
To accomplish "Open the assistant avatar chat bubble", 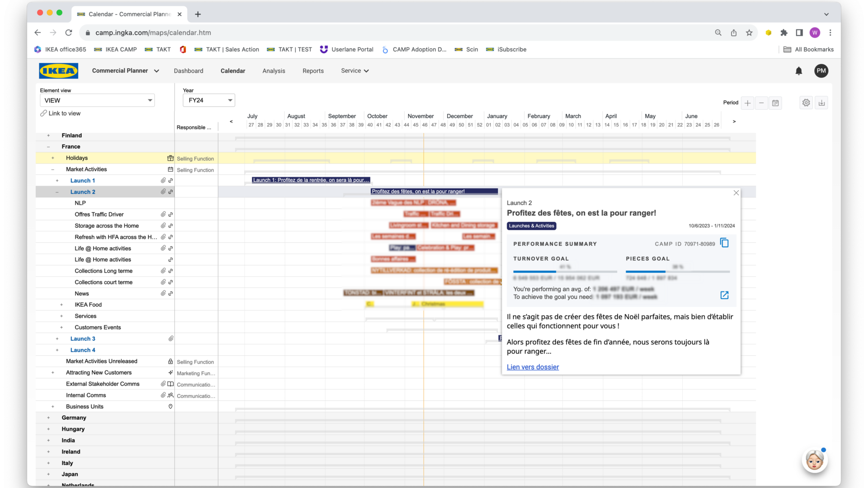I will [x=815, y=461].
